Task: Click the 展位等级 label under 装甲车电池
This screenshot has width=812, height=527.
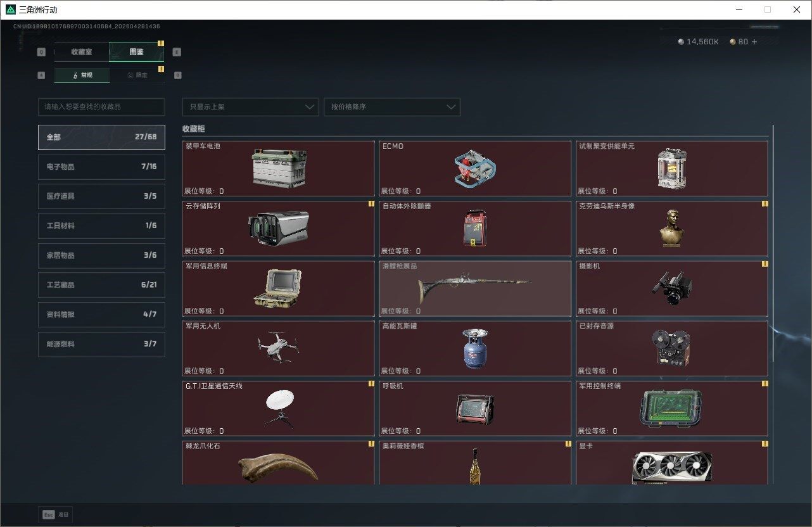Action: [x=204, y=191]
